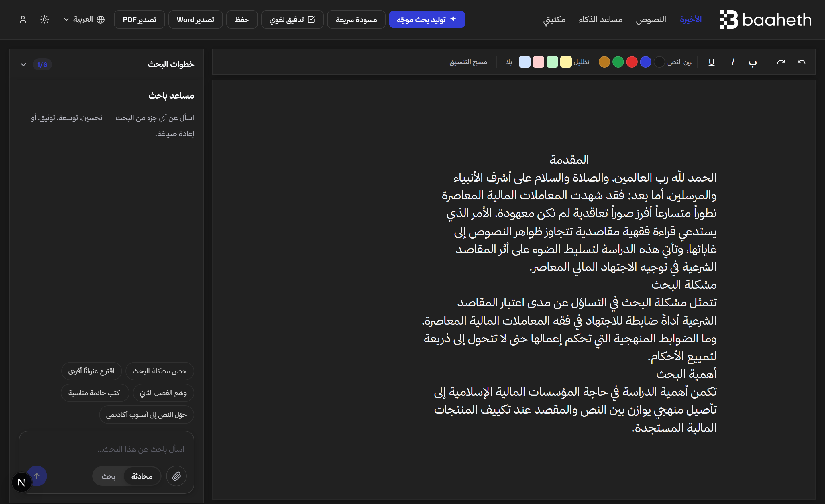Click the send arrow button
Viewport: 825px width, 504px height.
pos(37,476)
